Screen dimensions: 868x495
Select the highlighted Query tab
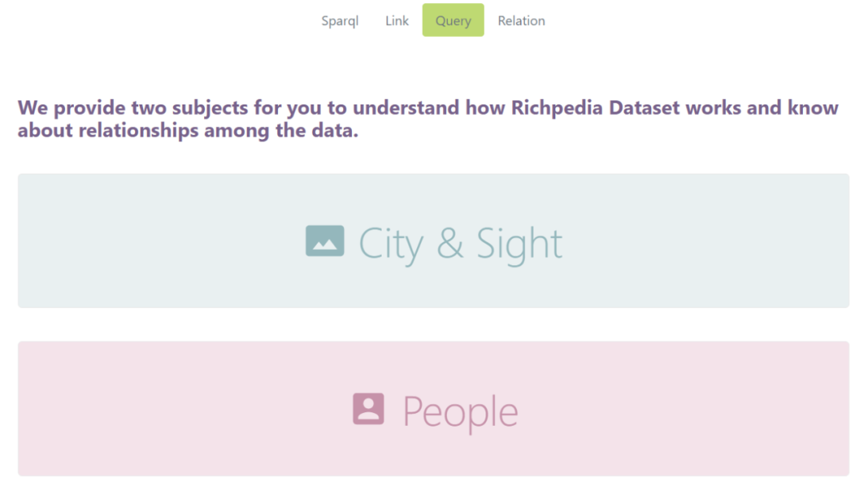453,21
